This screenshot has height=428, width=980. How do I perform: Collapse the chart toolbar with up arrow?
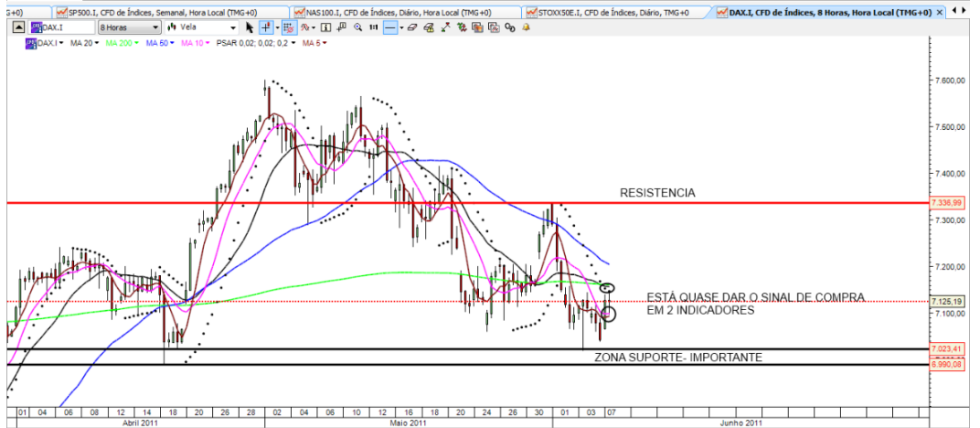pyautogui.click(x=18, y=27)
